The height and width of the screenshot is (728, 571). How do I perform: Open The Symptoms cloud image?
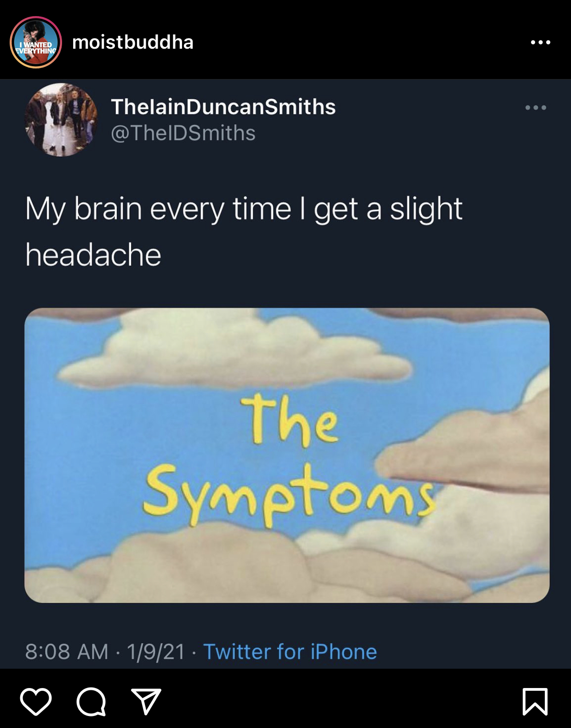[x=287, y=455]
